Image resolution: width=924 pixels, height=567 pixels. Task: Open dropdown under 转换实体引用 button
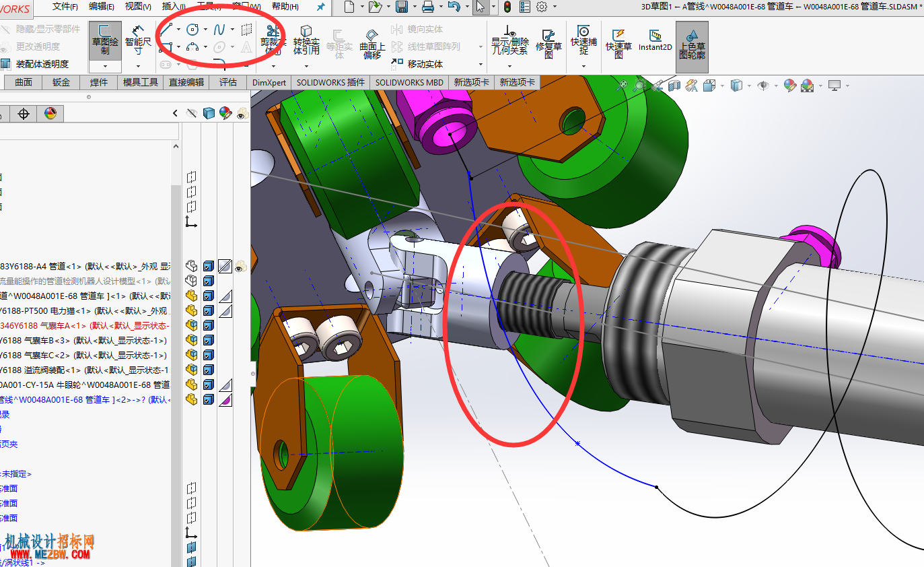point(306,66)
